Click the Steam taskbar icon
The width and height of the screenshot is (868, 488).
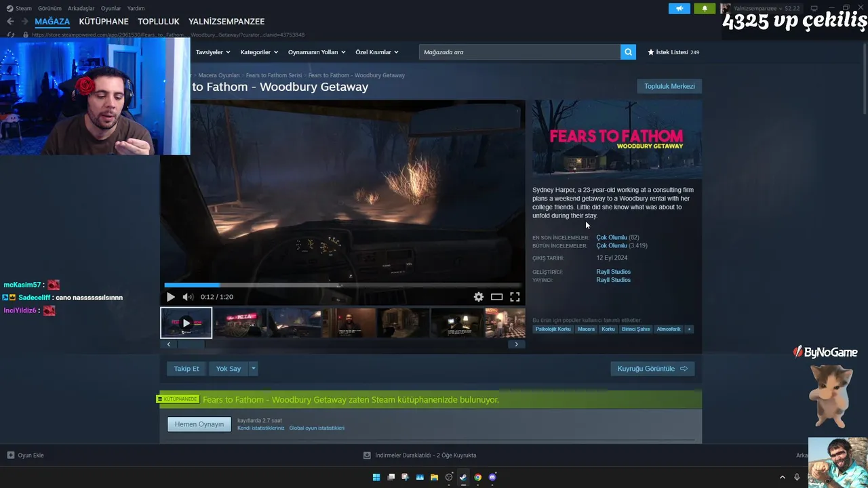[463, 477]
